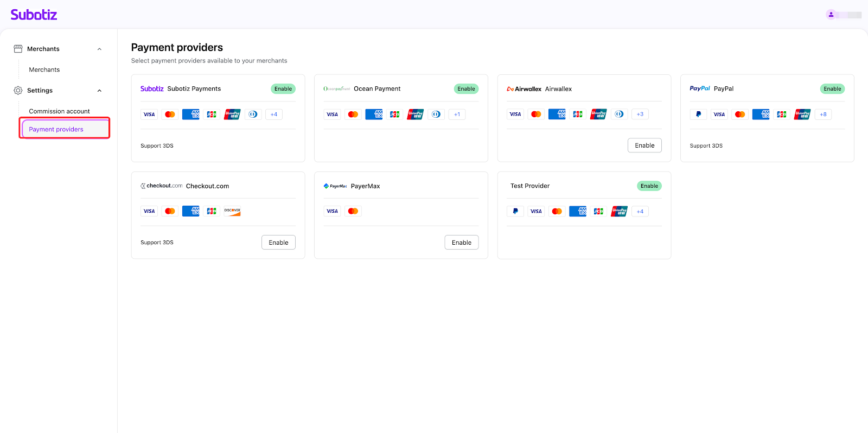Click the Subotiz logo in header
The image size is (868, 433).
[x=34, y=15]
